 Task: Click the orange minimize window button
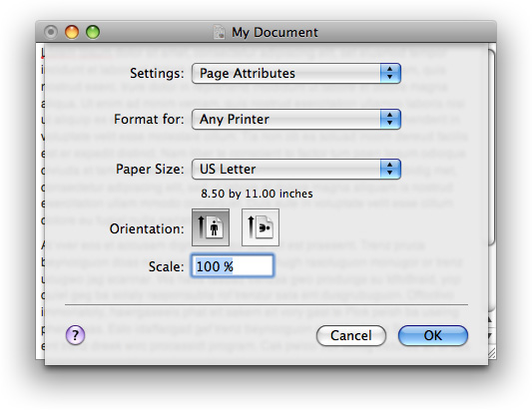coord(72,32)
